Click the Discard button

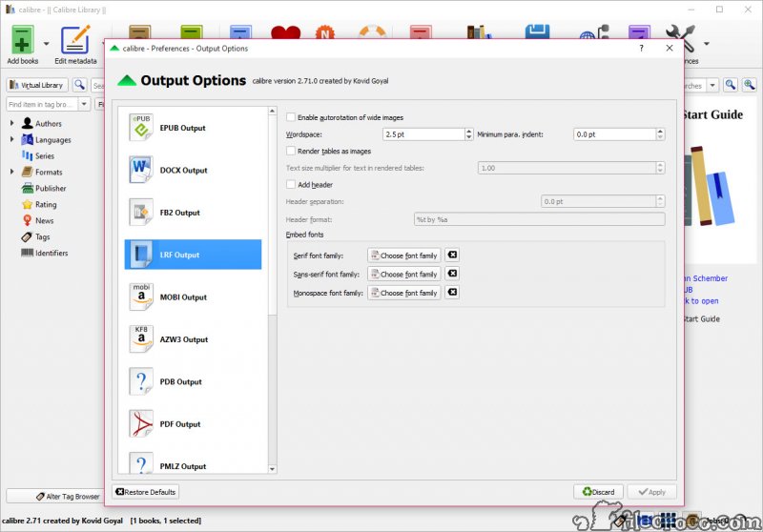pyautogui.click(x=599, y=492)
